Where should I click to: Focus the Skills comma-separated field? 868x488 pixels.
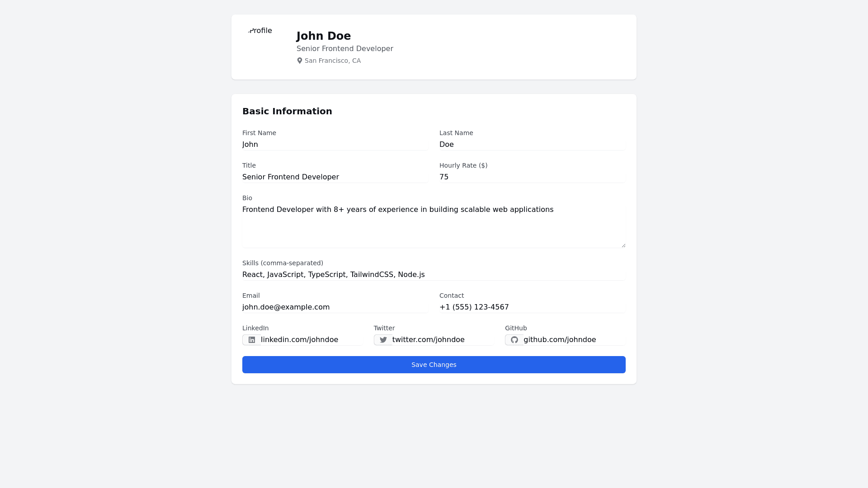click(434, 275)
